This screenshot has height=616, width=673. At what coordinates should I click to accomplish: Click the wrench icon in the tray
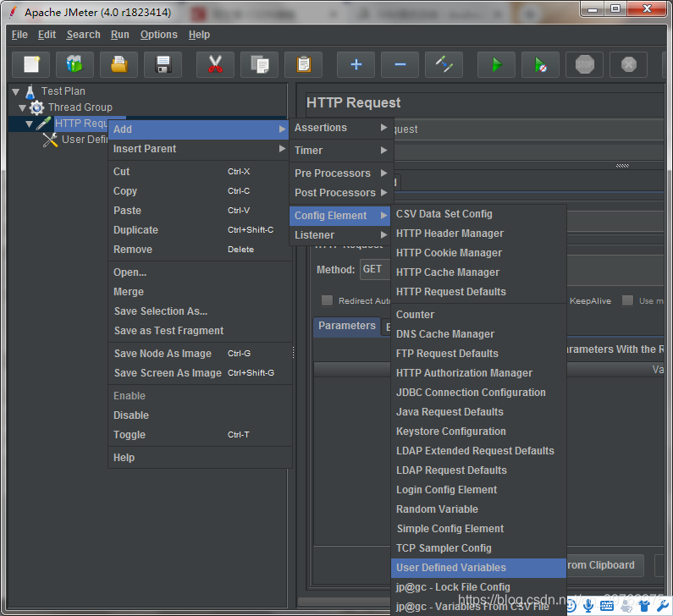(663, 606)
